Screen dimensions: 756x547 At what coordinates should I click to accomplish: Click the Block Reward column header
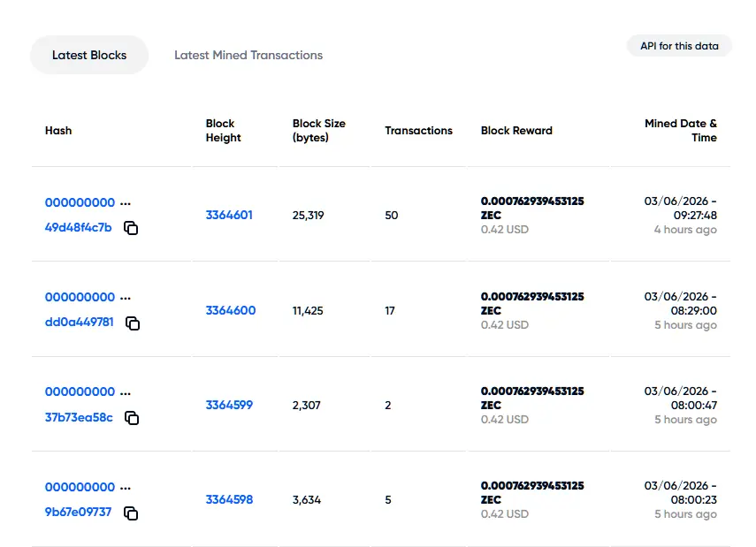pyautogui.click(x=516, y=131)
